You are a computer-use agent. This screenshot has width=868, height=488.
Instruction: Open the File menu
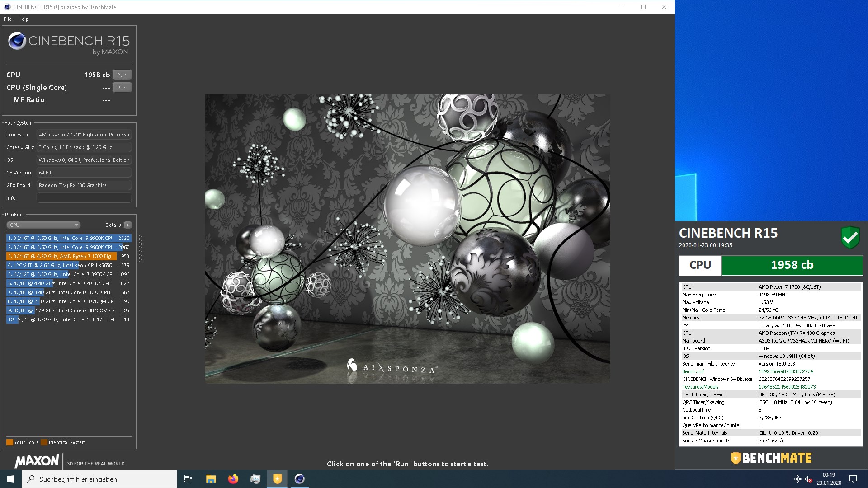click(x=8, y=19)
